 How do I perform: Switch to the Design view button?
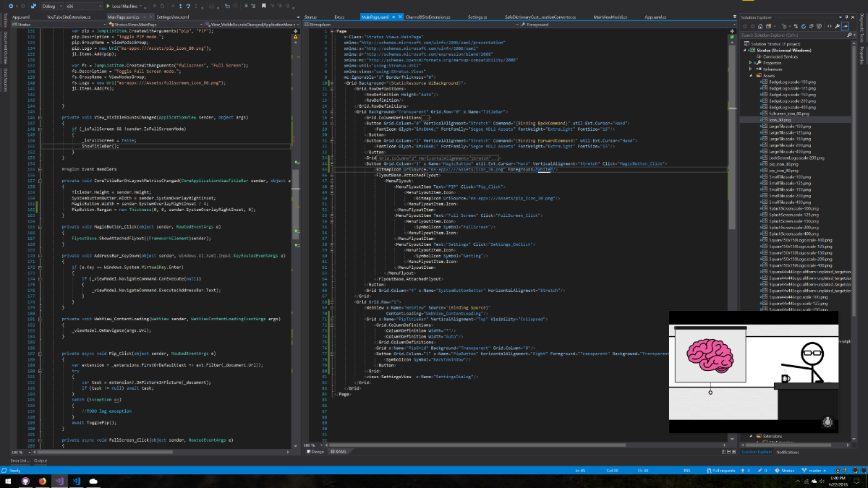[315, 452]
